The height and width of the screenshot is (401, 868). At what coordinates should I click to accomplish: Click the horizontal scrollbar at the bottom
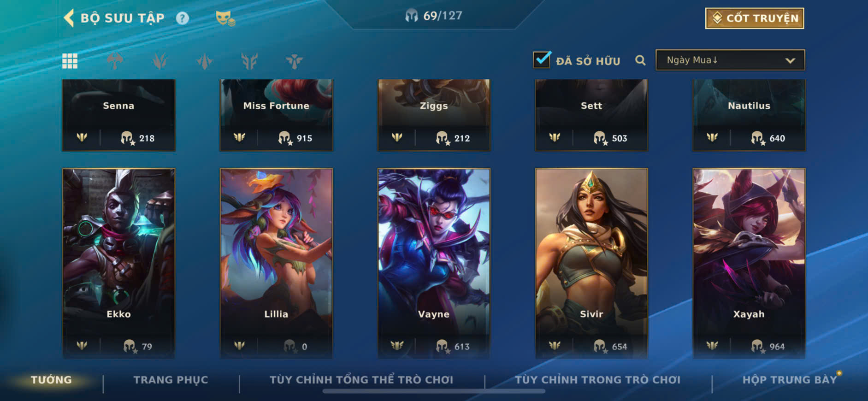(434, 391)
